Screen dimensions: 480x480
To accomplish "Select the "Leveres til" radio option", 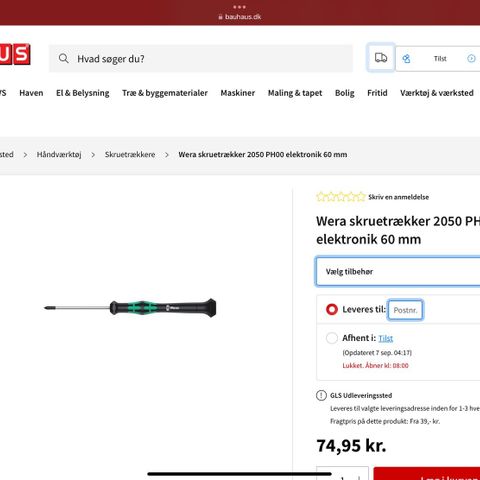I will pos(332,309).
